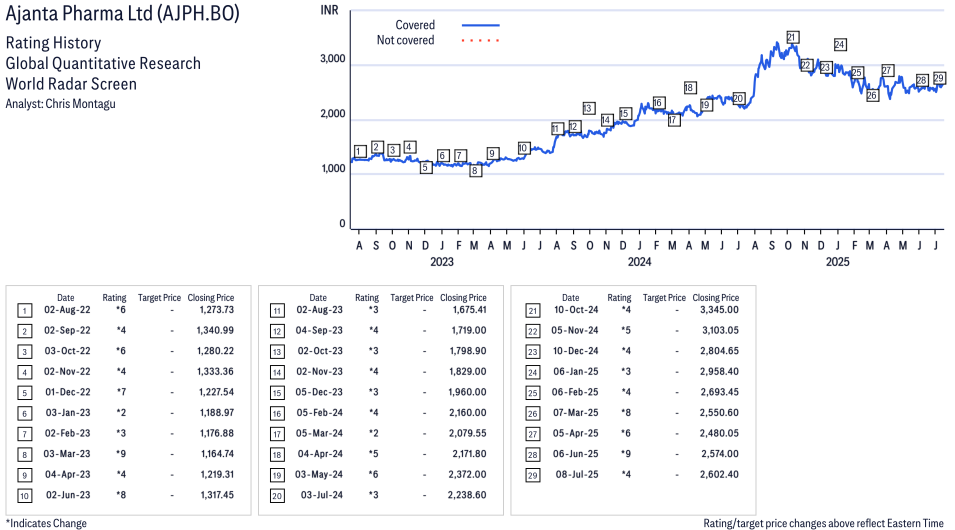Select chart marker 18 on the price line

pyautogui.click(x=689, y=88)
